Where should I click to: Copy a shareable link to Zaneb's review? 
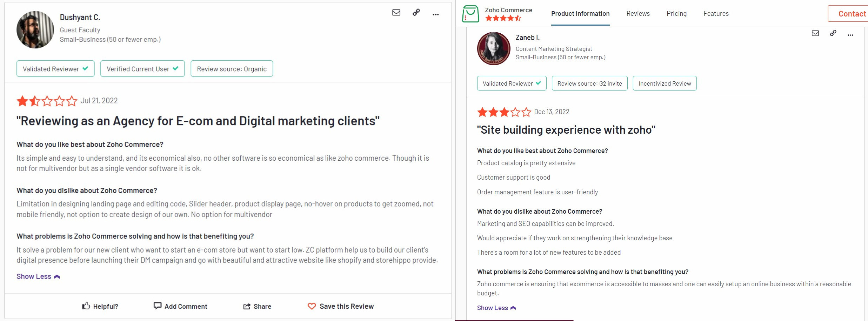[833, 34]
